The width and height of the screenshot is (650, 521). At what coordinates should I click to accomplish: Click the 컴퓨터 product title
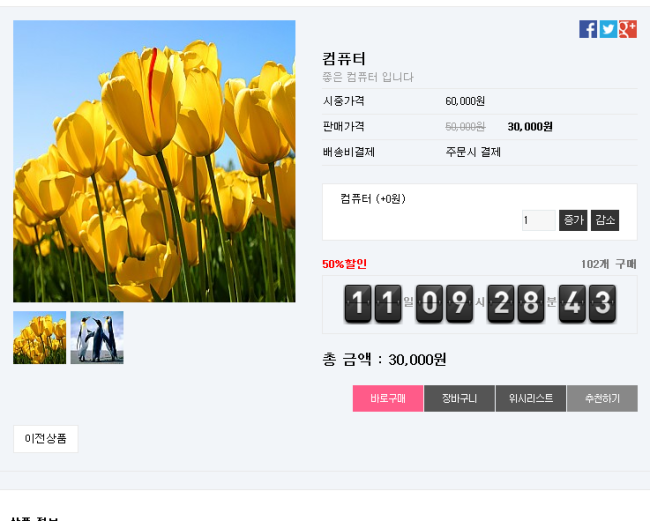point(344,59)
